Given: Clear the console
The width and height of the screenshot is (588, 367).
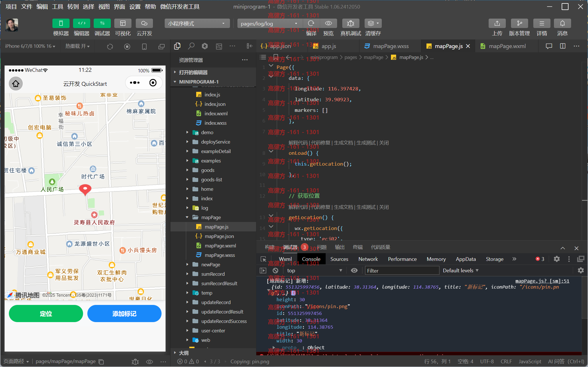Looking at the screenshot, I should click(276, 270).
